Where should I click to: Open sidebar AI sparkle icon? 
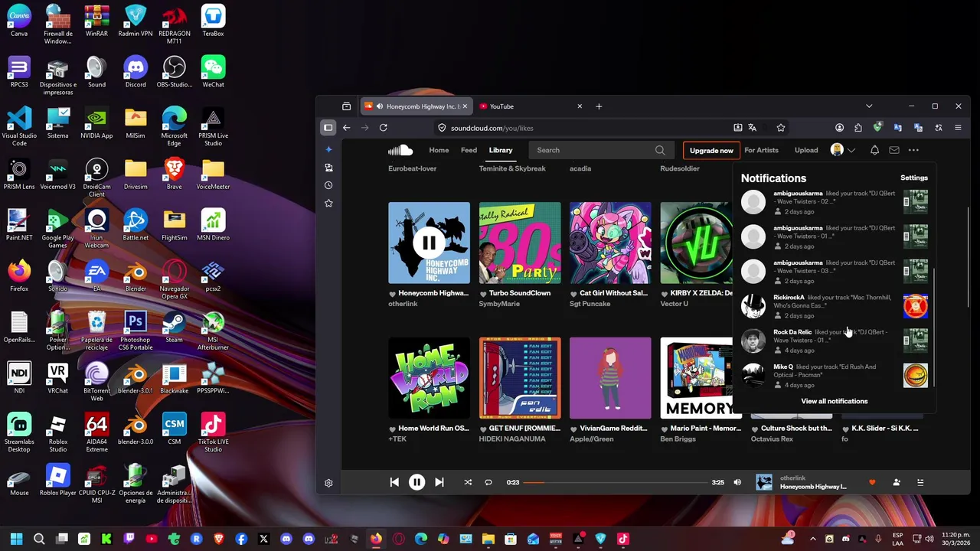328,149
